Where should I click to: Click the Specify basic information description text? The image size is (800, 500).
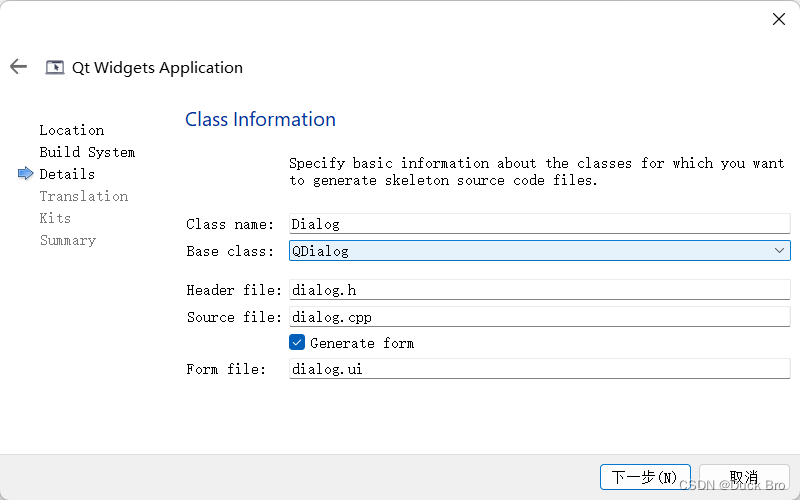pyautogui.click(x=537, y=171)
